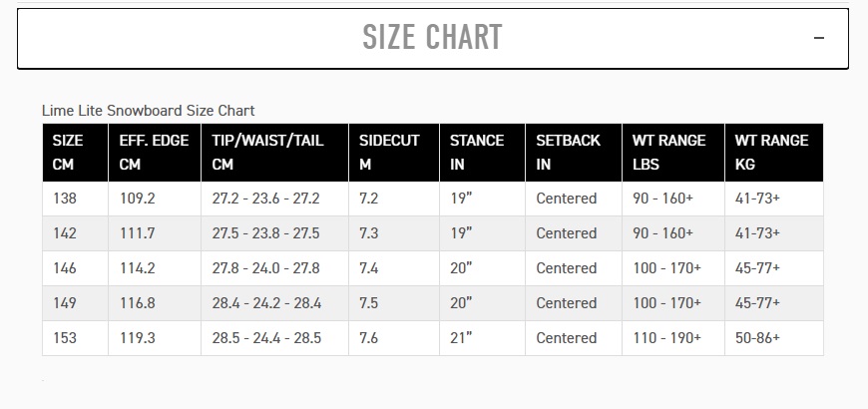The image size is (868, 409).
Task: Click the TIP/WAIST/TAIL CM column header
Action: click(274, 153)
